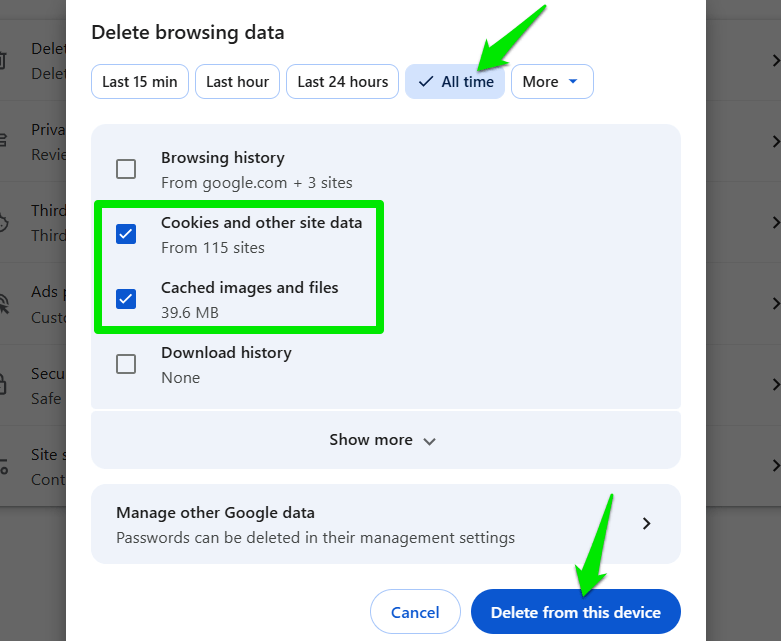Image resolution: width=781 pixels, height=641 pixels.
Task: Click the All time chip
Action: pyautogui.click(x=455, y=82)
